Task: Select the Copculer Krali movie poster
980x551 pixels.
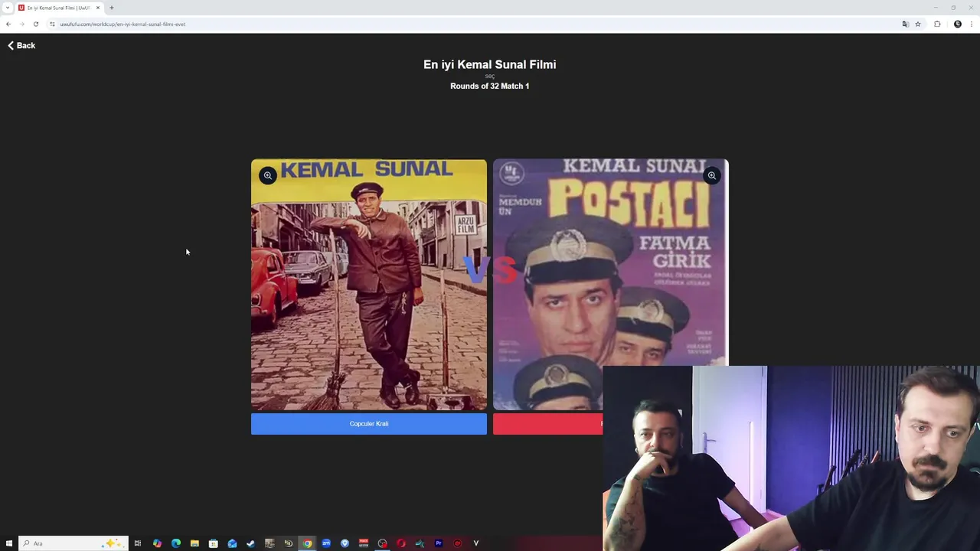Action: 369,285
